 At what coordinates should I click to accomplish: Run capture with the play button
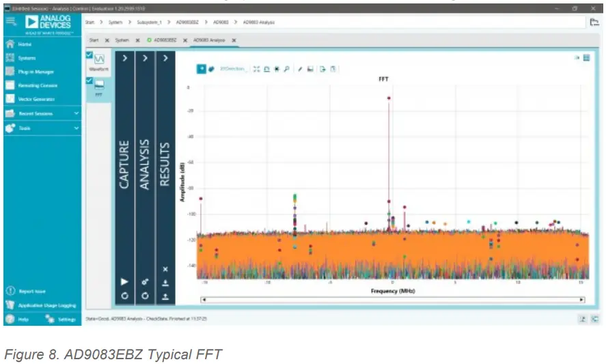point(124,281)
